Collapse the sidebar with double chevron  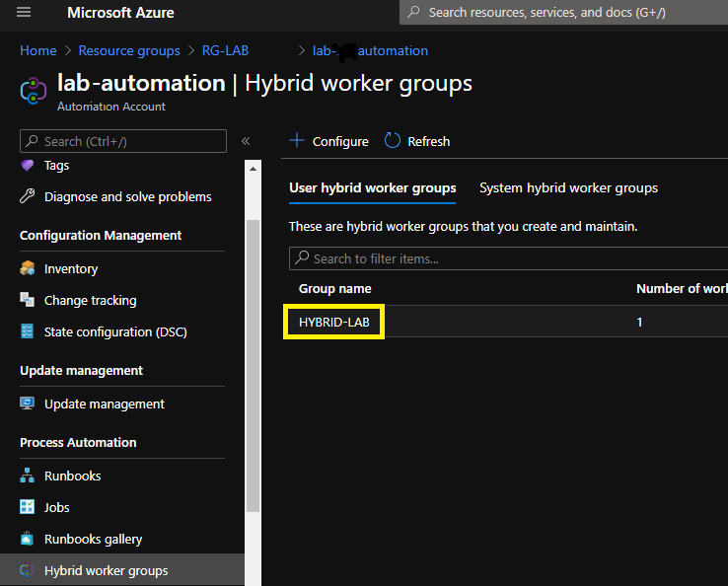pyautogui.click(x=246, y=141)
